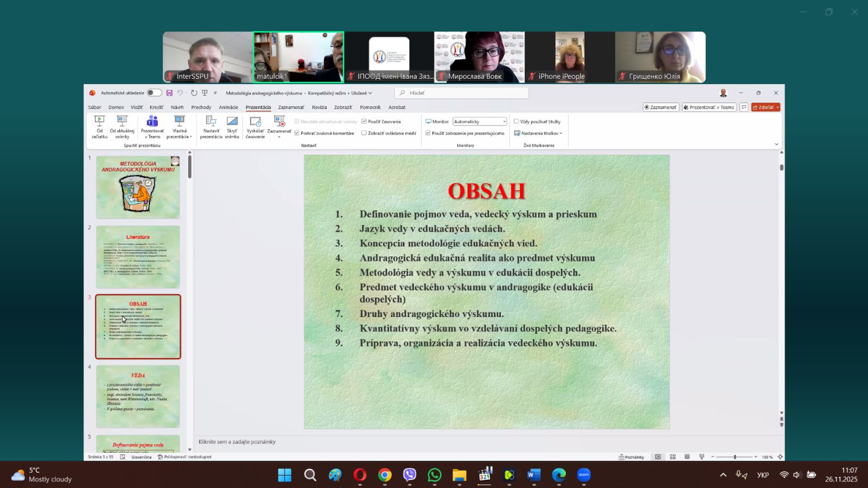Uncheck Použiť časovania checkbox

point(364,122)
